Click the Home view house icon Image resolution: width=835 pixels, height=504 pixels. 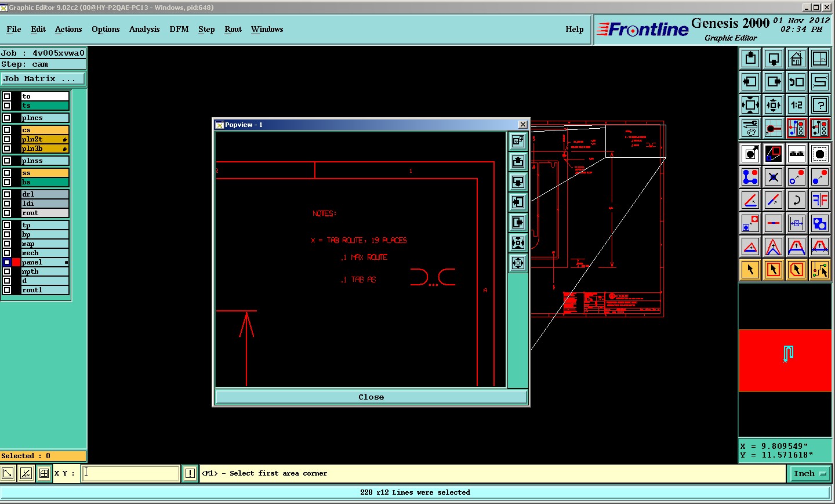click(x=797, y=59)
